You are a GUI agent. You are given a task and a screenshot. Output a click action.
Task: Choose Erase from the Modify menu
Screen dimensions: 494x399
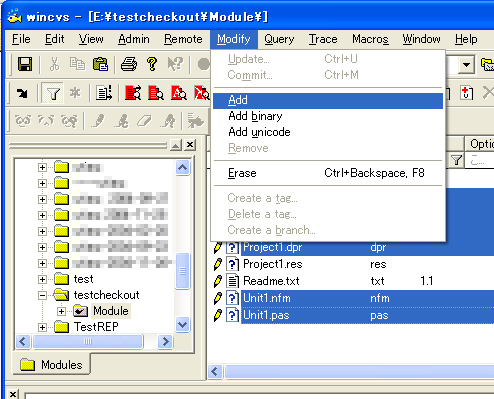pos(328,173)
